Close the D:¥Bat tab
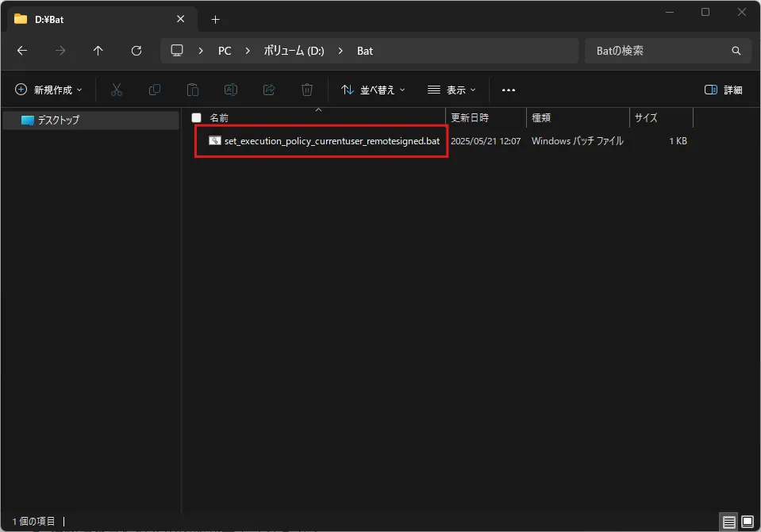The image size is (761, 532). tap(181, 19)
